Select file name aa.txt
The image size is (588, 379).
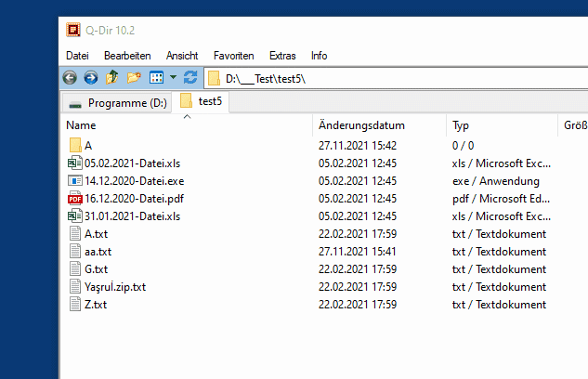pyautogui.click(x=98, y=252)
